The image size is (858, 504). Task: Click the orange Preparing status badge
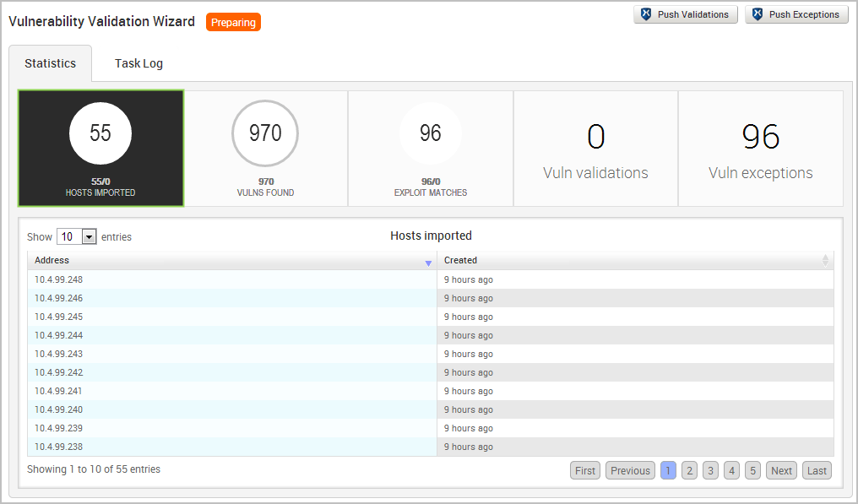(233, 22)
